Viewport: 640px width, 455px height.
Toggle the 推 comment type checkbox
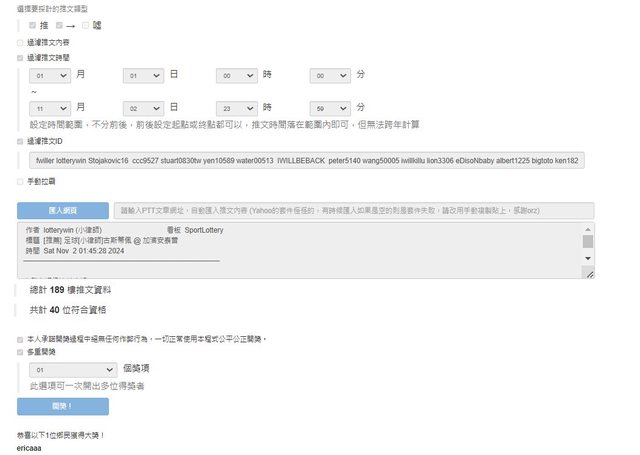click(x=33, y=25)
